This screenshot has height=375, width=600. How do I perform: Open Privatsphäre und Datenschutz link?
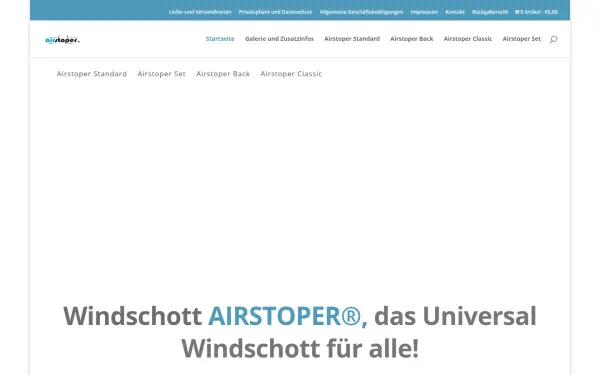pyautogui.click(x=276, y=12)
